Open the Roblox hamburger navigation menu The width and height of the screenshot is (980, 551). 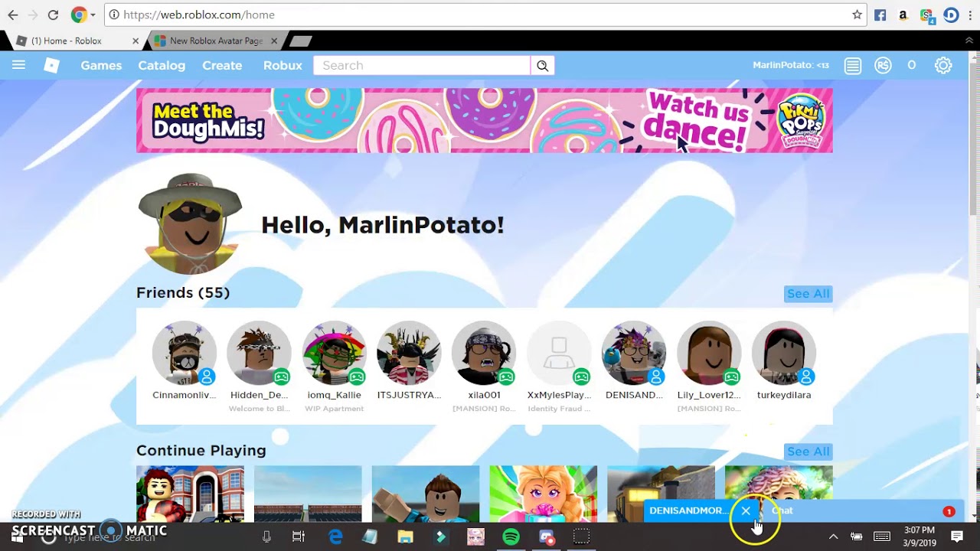(18, 65)
